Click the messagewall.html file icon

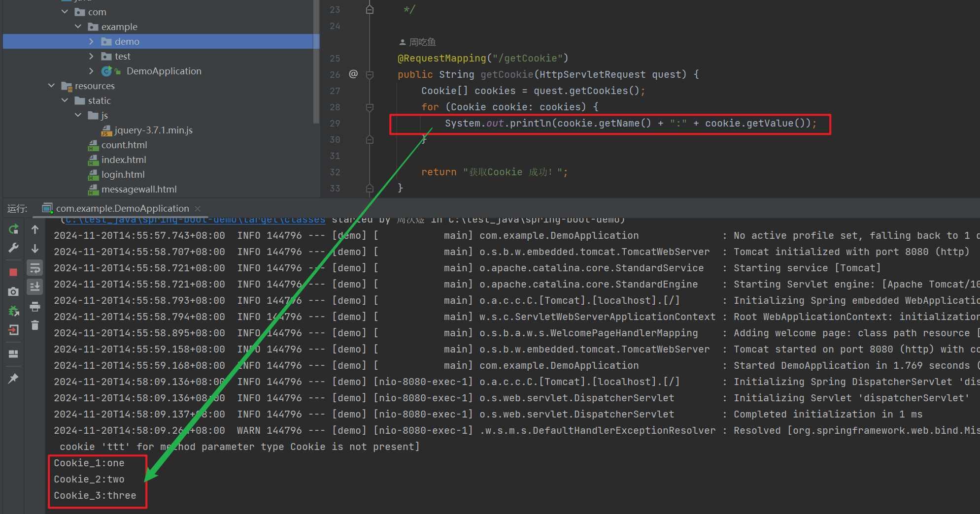coord(93,190)
